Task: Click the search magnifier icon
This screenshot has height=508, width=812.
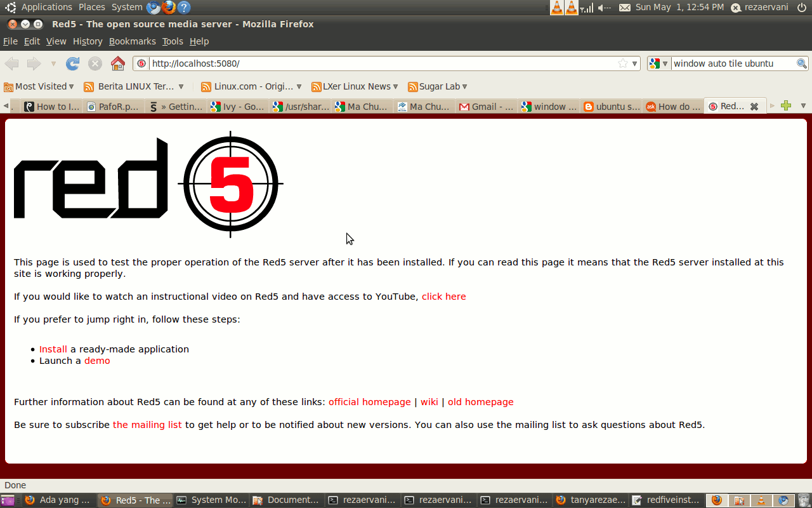Action: pos(802,63)
